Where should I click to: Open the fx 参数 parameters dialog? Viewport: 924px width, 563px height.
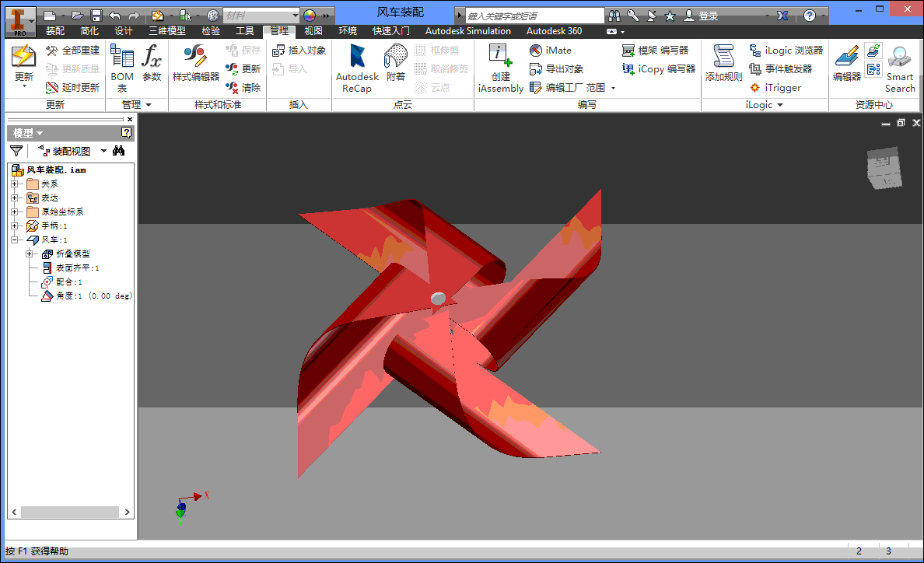pos(152,63)
